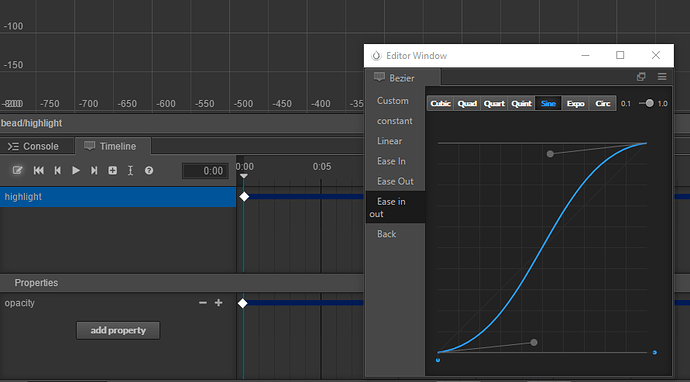Toggle animation edit mode icon
690x382 pixels.
click(x=17, y=170)
